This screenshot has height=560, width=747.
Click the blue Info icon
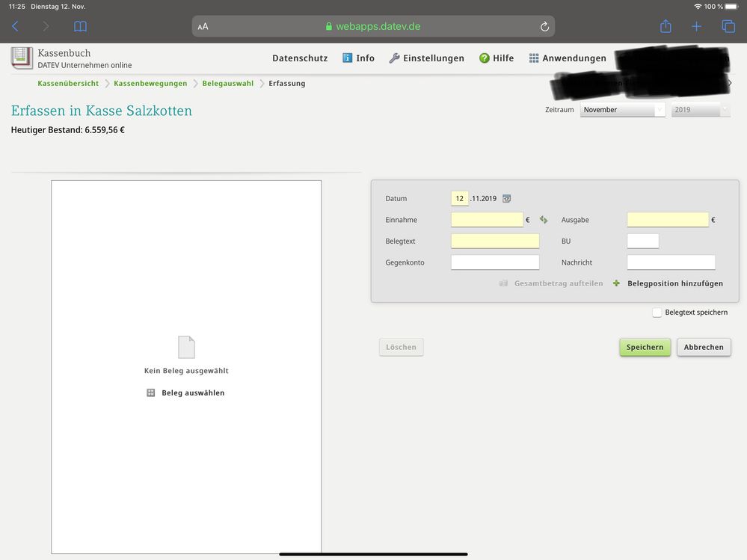(x=347, y=58)
